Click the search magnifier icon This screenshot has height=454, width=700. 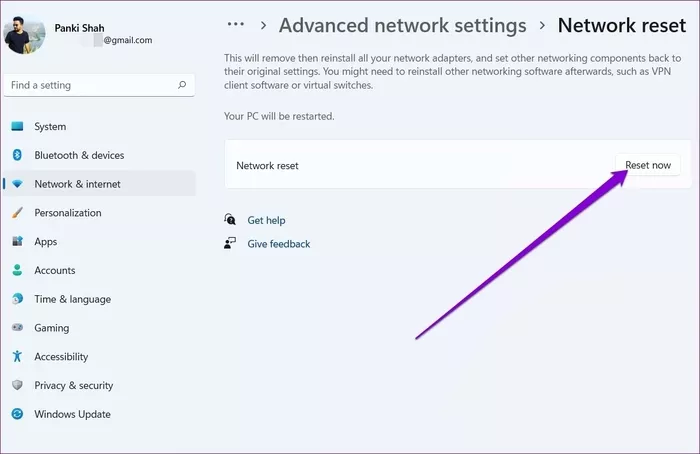[182, 85]
